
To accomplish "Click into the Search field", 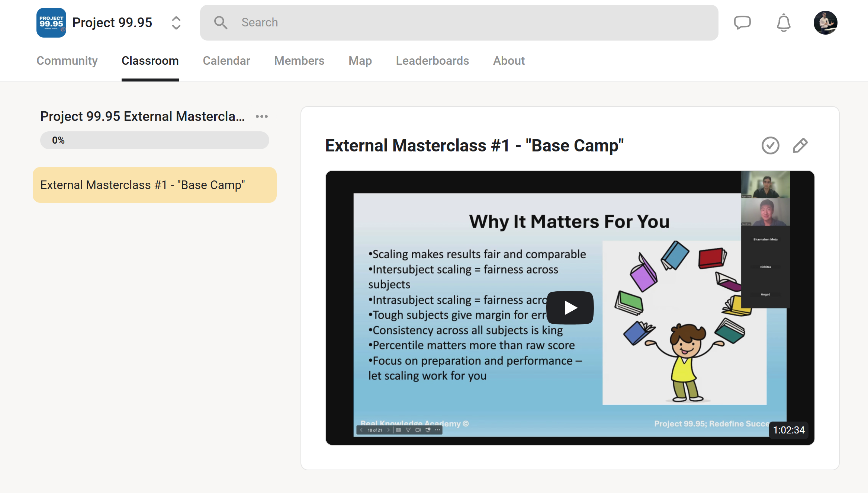I will (x=469, y=23).
